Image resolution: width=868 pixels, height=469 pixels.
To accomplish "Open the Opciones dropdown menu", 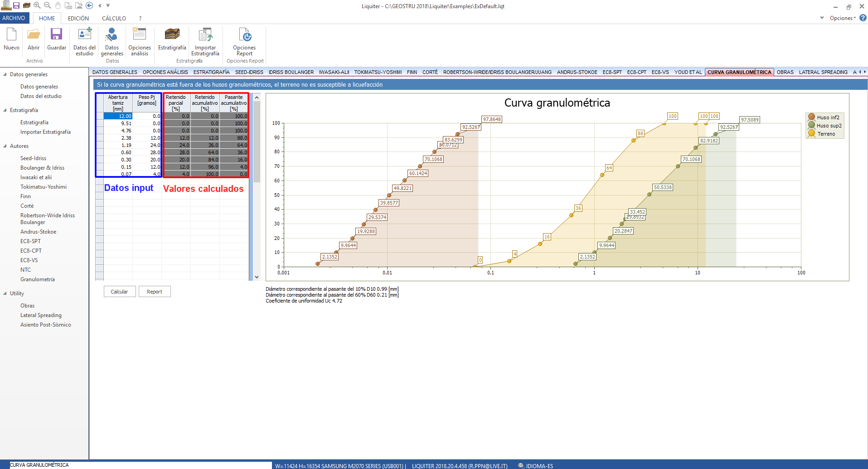I will click(843, 18).
